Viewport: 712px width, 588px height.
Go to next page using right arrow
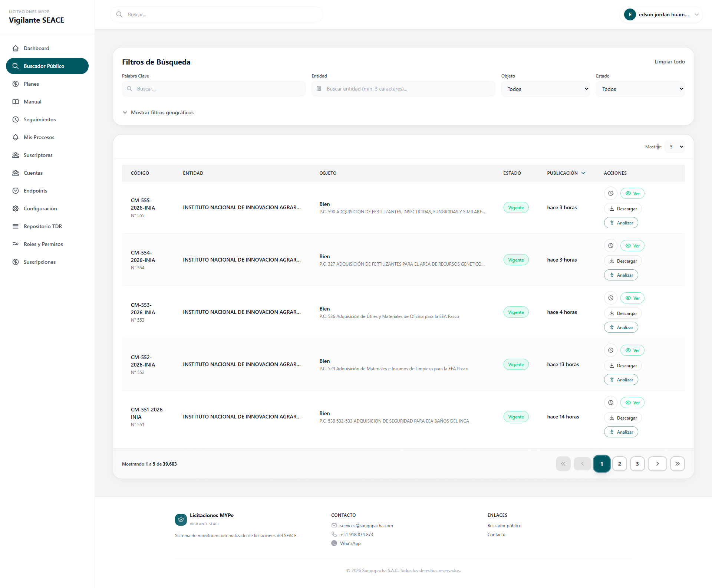657,464
